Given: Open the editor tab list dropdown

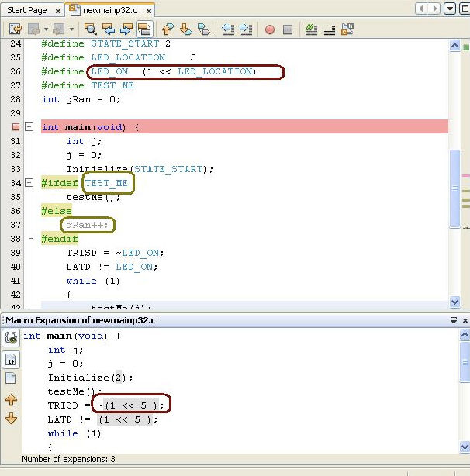Looking at the screenshot, I should tap(448, 9).
